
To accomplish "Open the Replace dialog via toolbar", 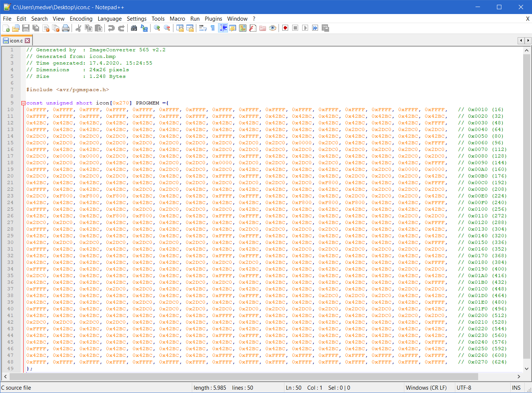I will pyautogui.click(x=144, y=28).
